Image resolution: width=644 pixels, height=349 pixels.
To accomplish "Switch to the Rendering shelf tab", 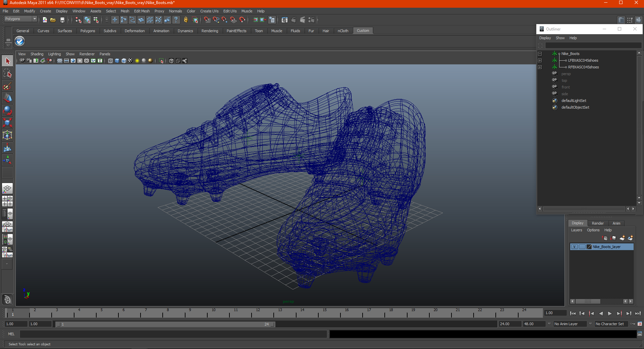I will pos(210,31).
